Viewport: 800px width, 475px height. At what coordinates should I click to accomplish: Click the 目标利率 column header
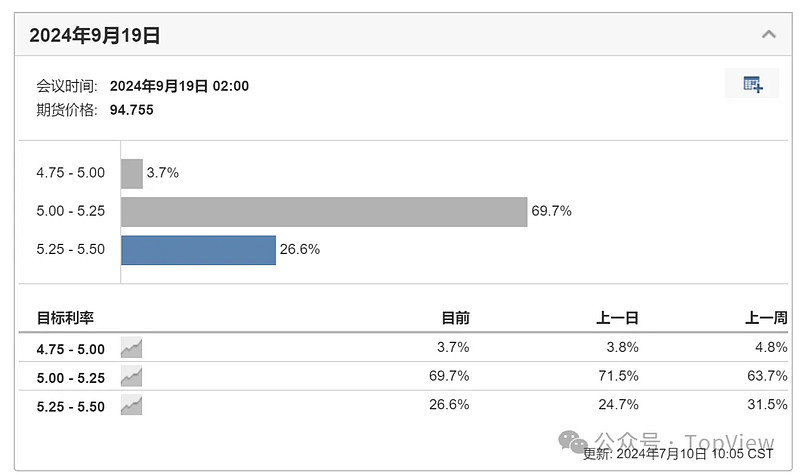(x=65, y=318)
